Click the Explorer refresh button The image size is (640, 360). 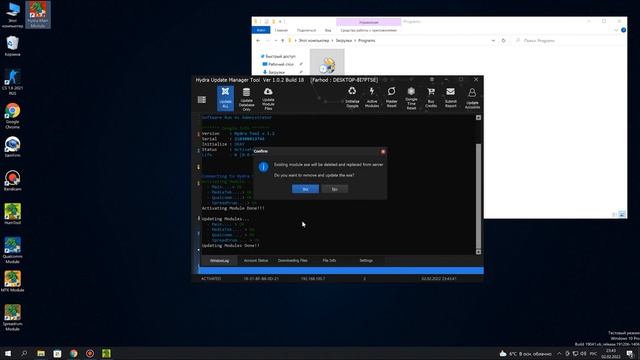(x=504, y=40)
